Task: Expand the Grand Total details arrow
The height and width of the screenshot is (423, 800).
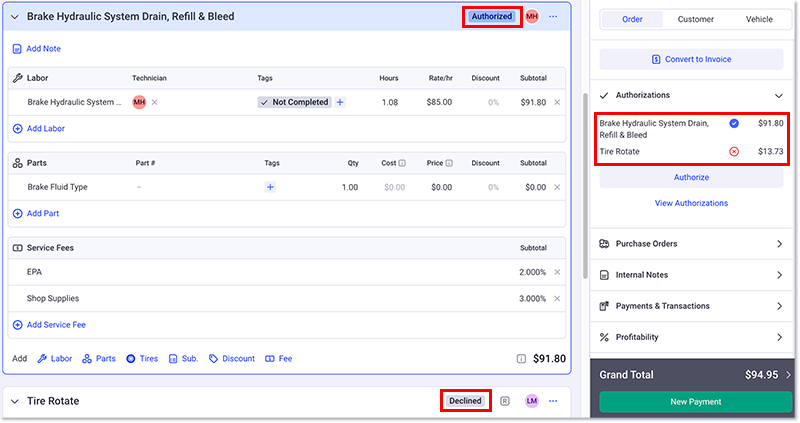Action: (x=788, y=375)
